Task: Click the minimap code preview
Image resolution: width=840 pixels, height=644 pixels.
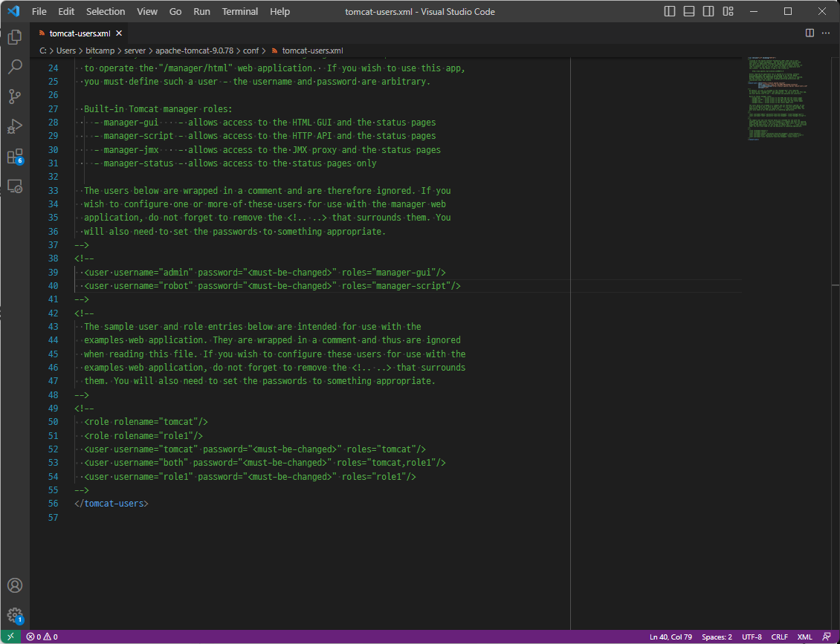Action: (777, 99)
